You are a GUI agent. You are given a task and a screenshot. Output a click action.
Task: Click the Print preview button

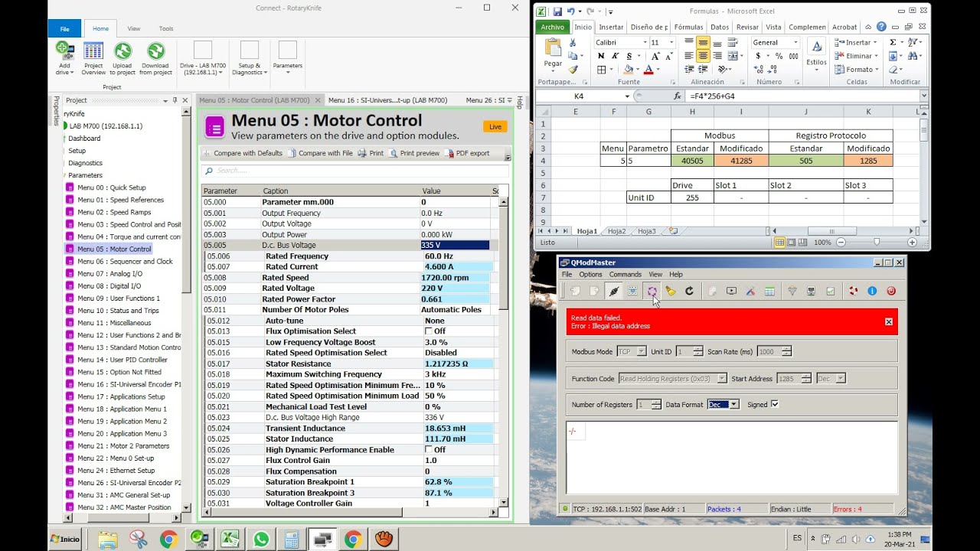(414, 153)
